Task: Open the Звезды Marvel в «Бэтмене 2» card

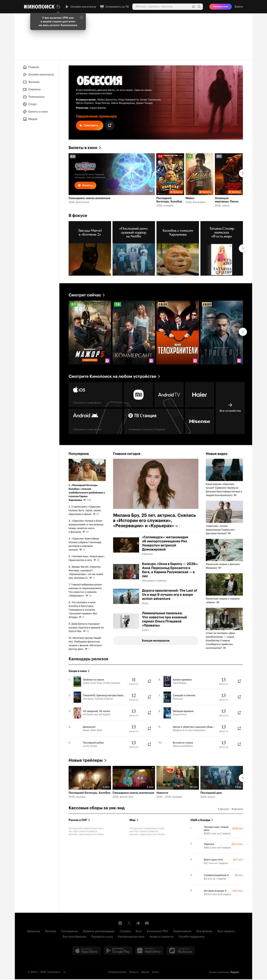Action: (90, 248)
